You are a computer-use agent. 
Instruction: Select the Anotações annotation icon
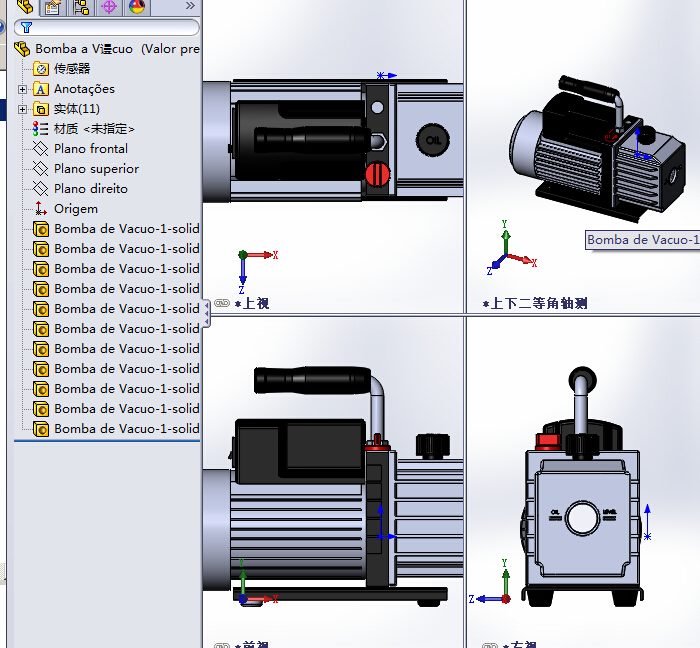tap(41, 89)
